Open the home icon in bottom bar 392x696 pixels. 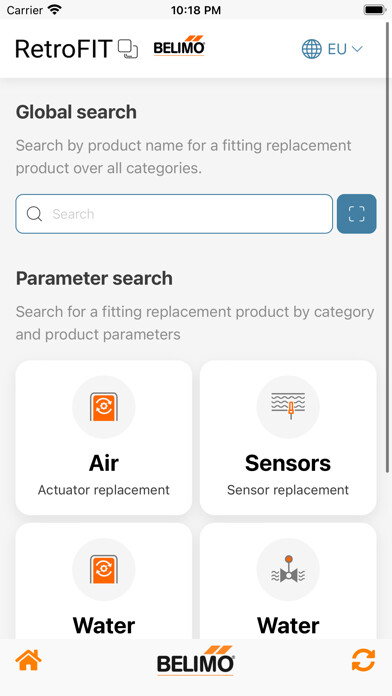28,660
